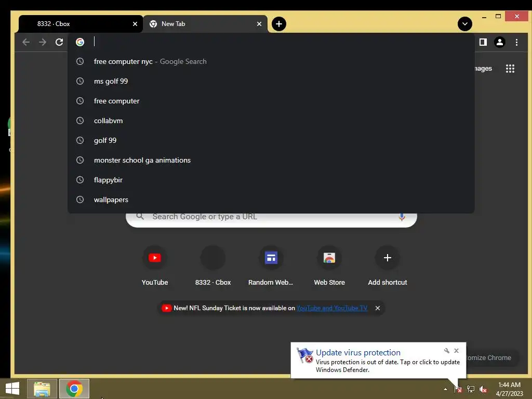Pick 'monster school ga animations' suggestion
The image size is (532, 399).
271,160
